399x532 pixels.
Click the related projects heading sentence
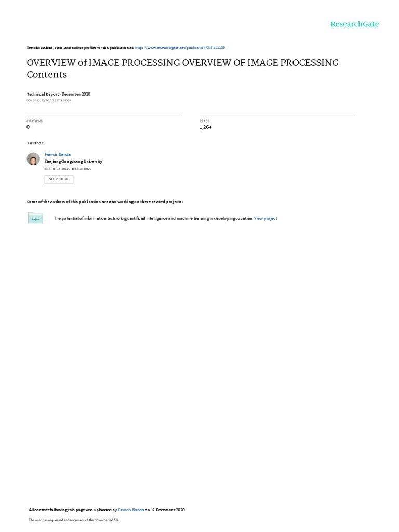tap(105, 202)
